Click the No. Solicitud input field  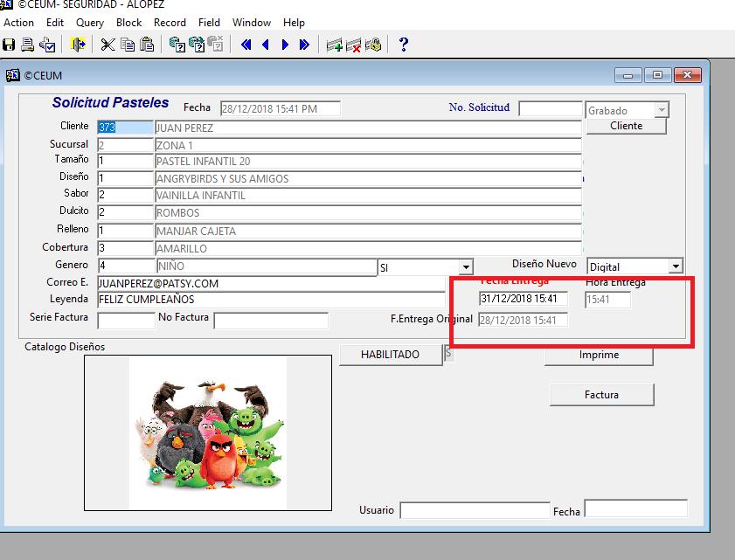click(x=551, y=109)
